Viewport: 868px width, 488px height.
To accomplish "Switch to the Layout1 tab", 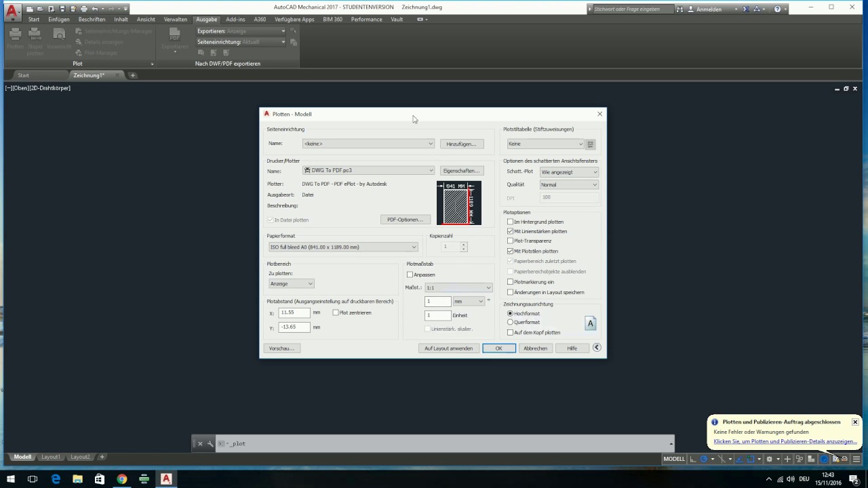I will click(51, 457).
